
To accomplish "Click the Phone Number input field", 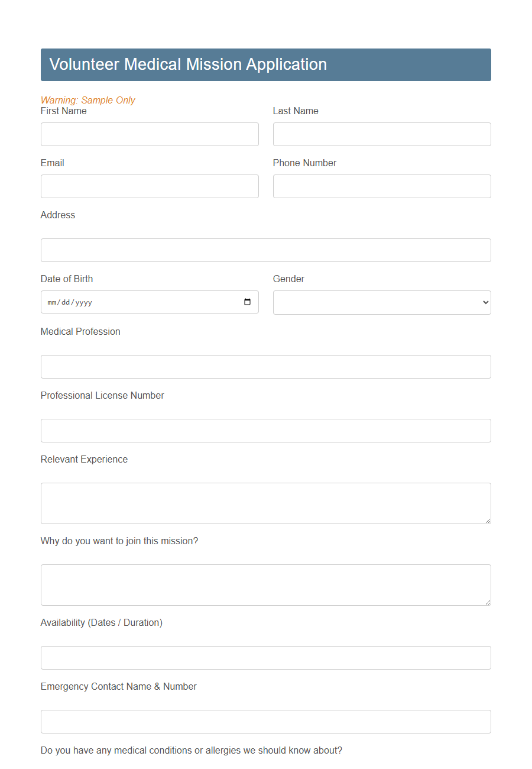I will (x=381, y=186).
